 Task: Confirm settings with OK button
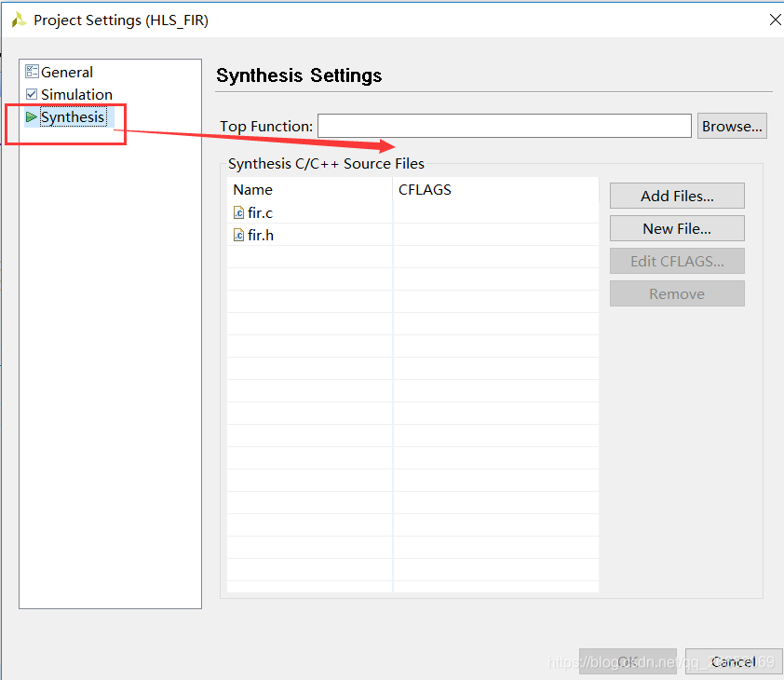pyautogui.click(x=628, y=661)
